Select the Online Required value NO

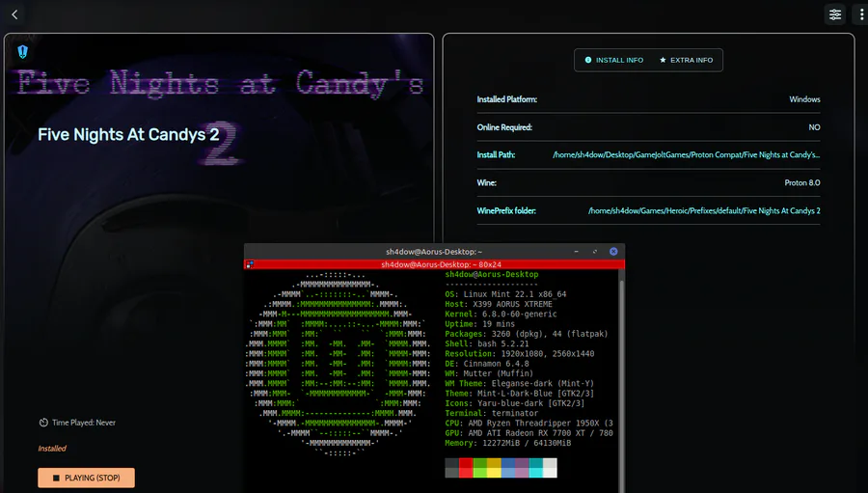(x=814, y=127)
